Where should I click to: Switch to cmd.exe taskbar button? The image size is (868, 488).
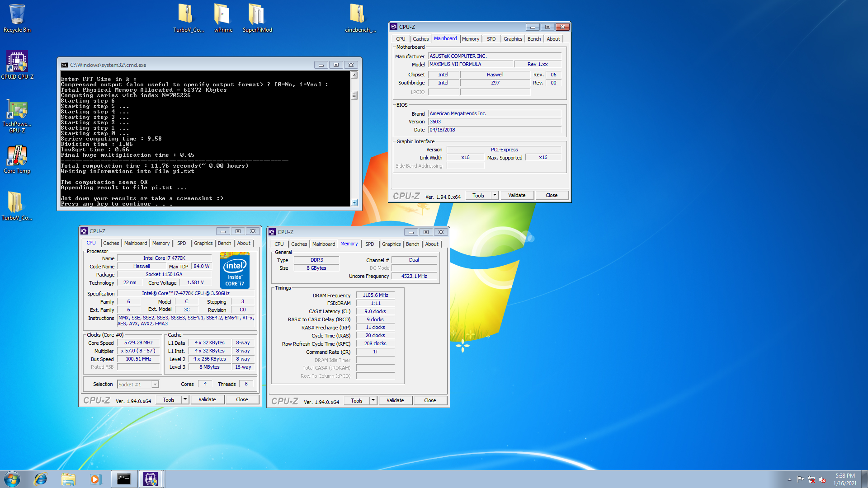click(x=124, y=479)
